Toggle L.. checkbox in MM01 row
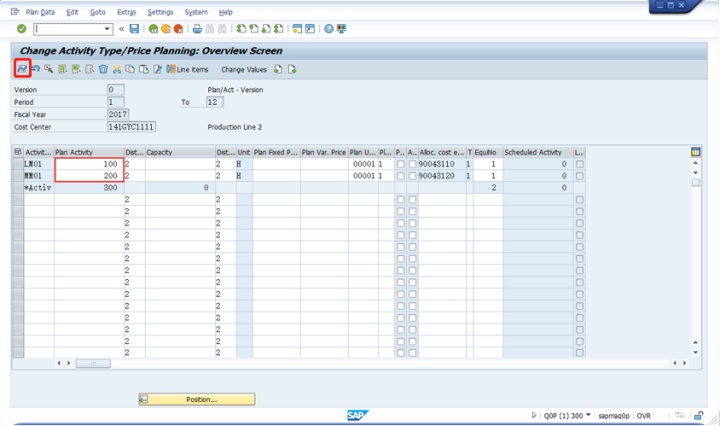Image resolution: width=720 pixels, height=426 pixels. (x=579, y=176)
